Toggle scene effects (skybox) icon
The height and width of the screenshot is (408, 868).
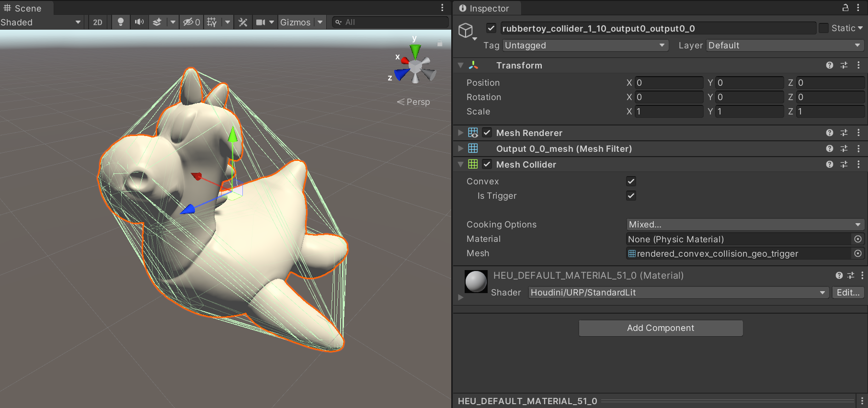coord(157,22)
